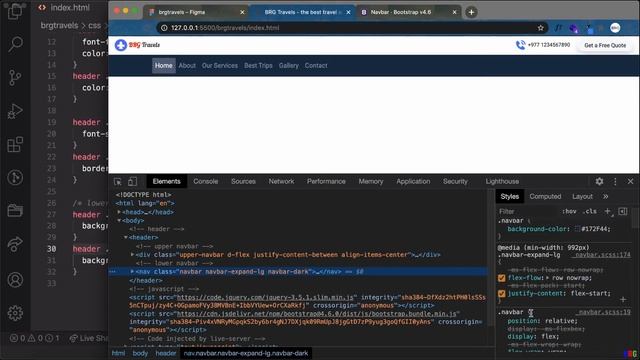This screenshot has height=360, width=640.
Task: Expand the head element node
Action: coord(119,212)
